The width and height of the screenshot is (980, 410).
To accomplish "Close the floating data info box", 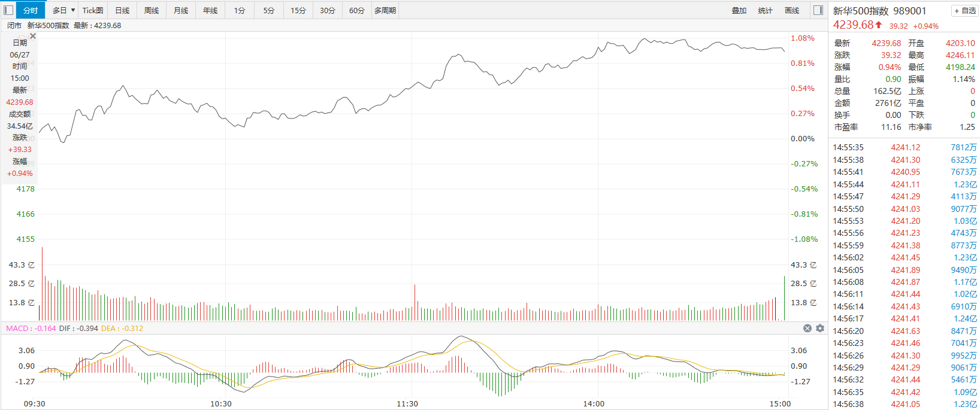I will click(x=33, y=37).
